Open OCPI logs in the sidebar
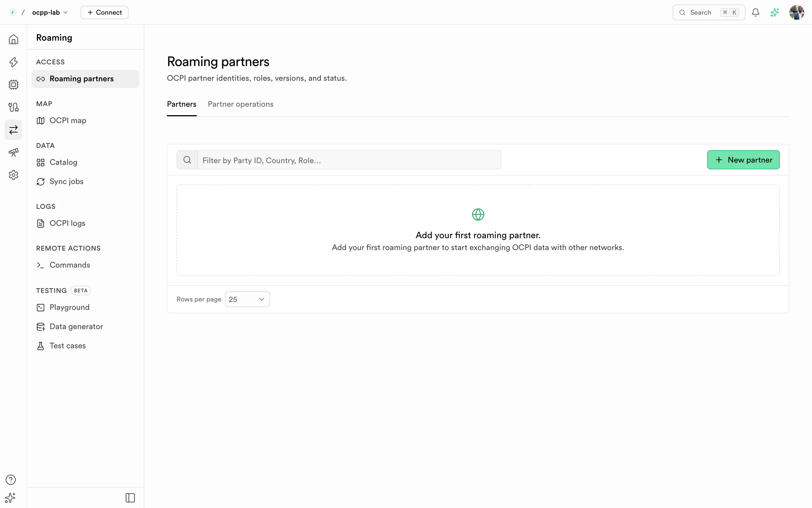 pos(85,223)
